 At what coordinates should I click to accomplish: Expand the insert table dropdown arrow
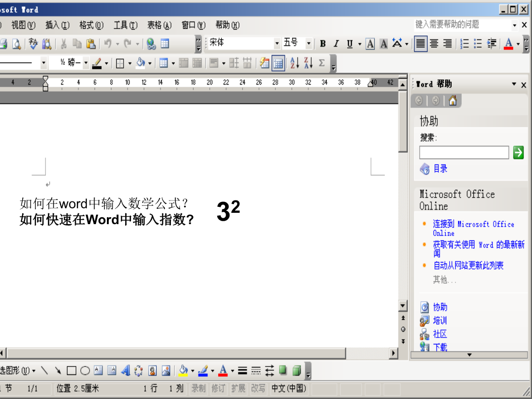(173, 63)
